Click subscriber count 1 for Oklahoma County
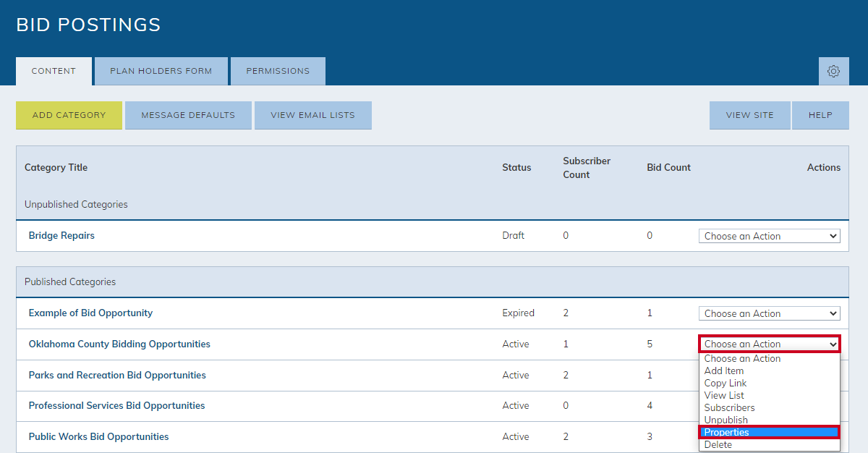The height and width of the screenshot is (453, 868). (x=566, y=344)
